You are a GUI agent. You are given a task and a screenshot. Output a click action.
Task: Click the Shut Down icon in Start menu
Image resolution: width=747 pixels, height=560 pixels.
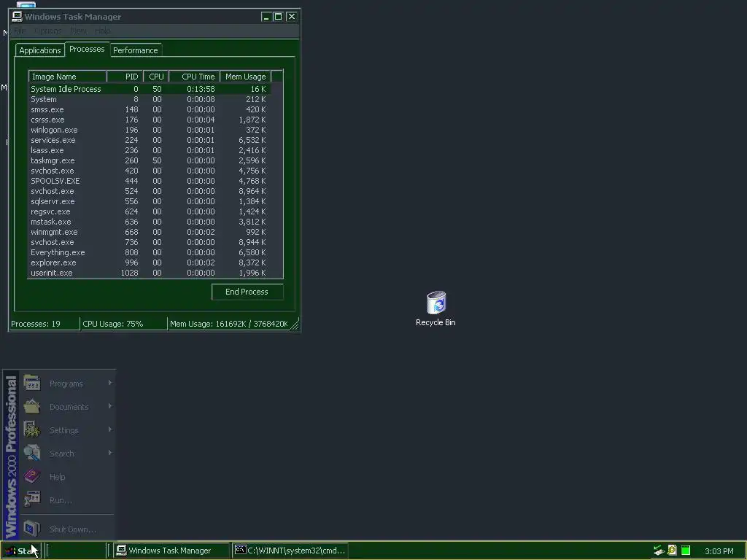(32, 529)
